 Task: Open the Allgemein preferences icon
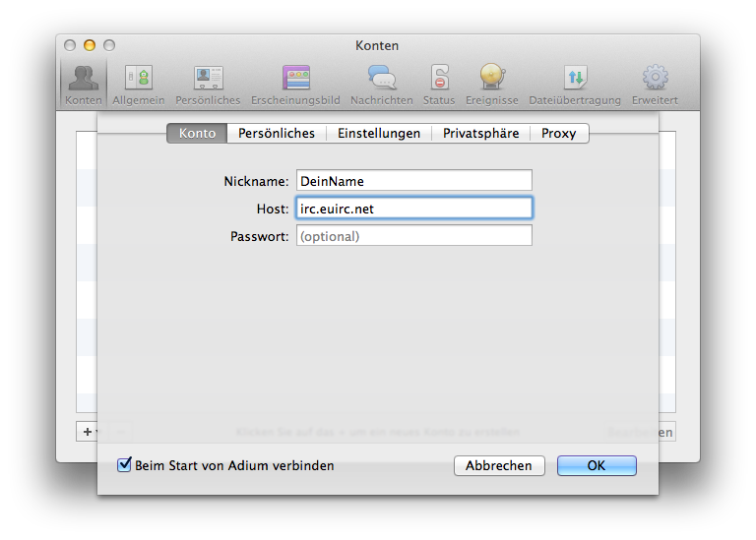coord(139,84)
